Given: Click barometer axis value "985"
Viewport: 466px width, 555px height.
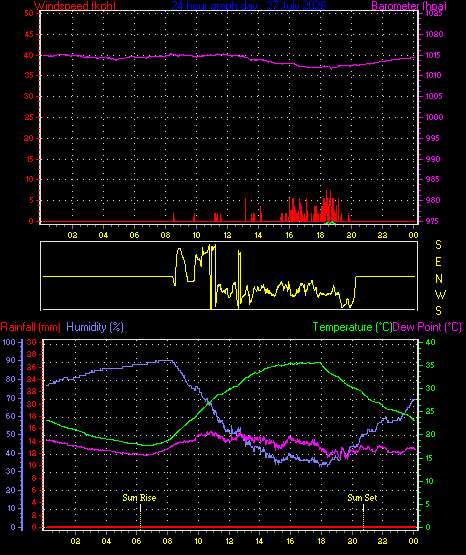Looking at the screenshot, I should pyautogui.click(x=433, y=179).
